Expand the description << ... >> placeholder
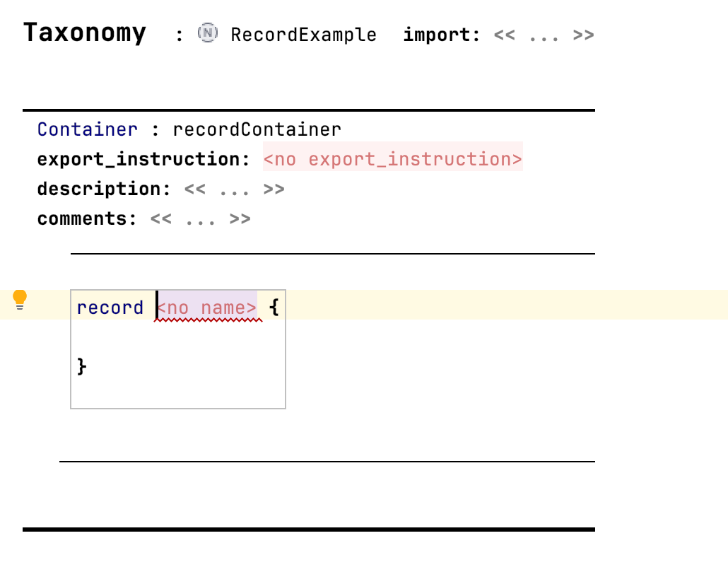Image resolution: width=728 pixels, height=567 pixels. 234,189
